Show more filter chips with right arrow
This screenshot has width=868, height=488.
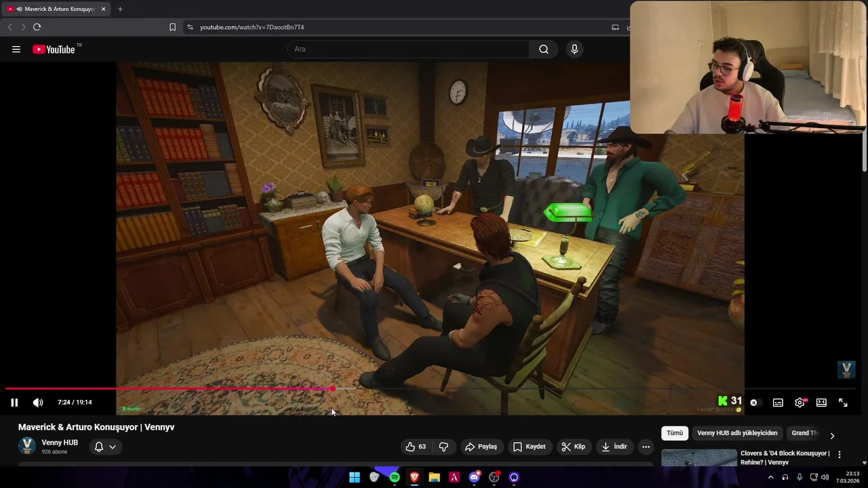point(832,435)
